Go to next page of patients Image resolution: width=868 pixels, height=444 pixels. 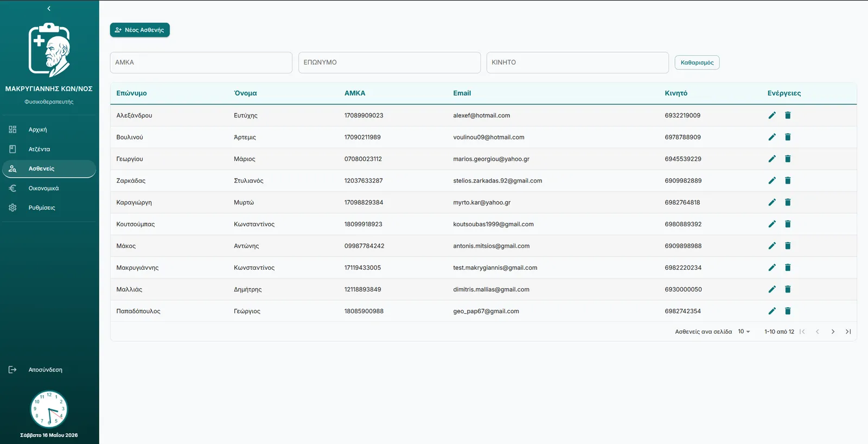[833, 332]
